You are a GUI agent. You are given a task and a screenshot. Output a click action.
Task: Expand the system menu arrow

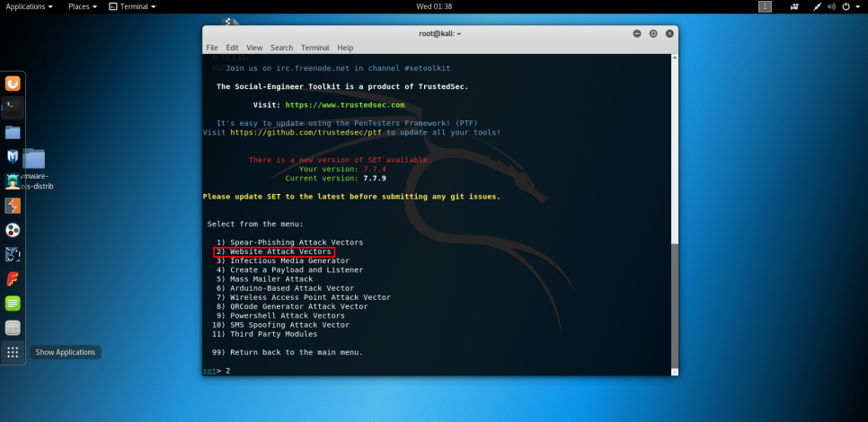coord(857,6)
